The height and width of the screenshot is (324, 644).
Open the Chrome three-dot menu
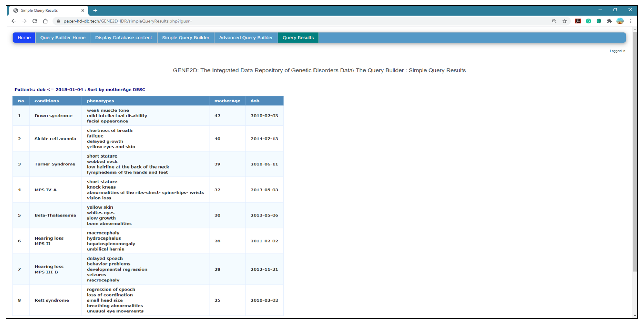631,21
